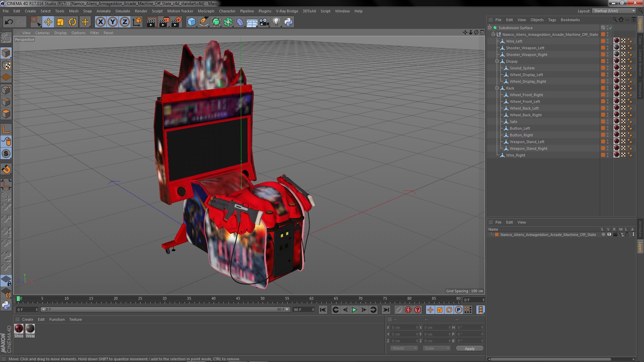644x362 pixels.
Task: Switch to Texture mode in left palette
Action: point(6,65)
